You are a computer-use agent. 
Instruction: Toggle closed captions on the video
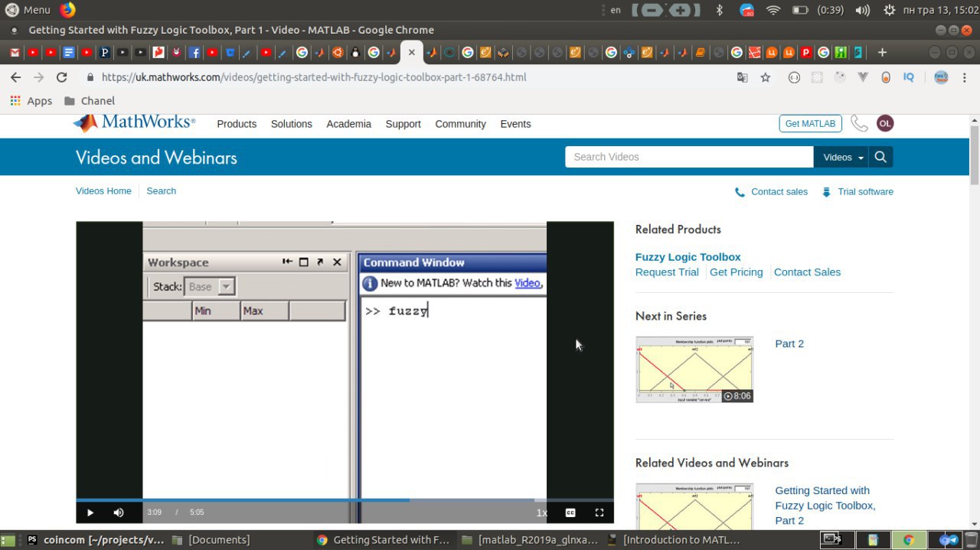click(x=570, y=513)
